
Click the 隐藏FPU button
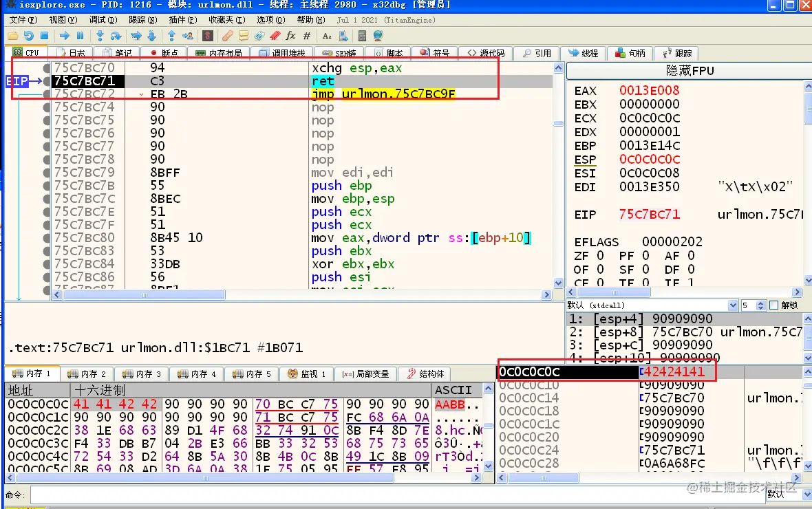click(x=690, y=71)
